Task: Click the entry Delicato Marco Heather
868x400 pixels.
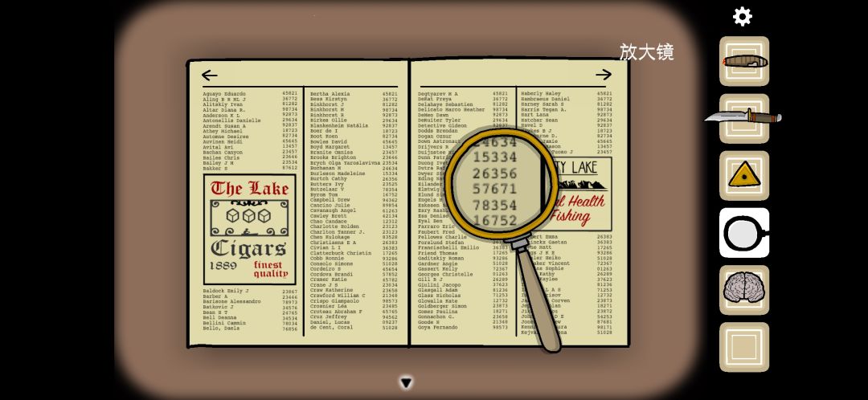Action: click(451, 109)
